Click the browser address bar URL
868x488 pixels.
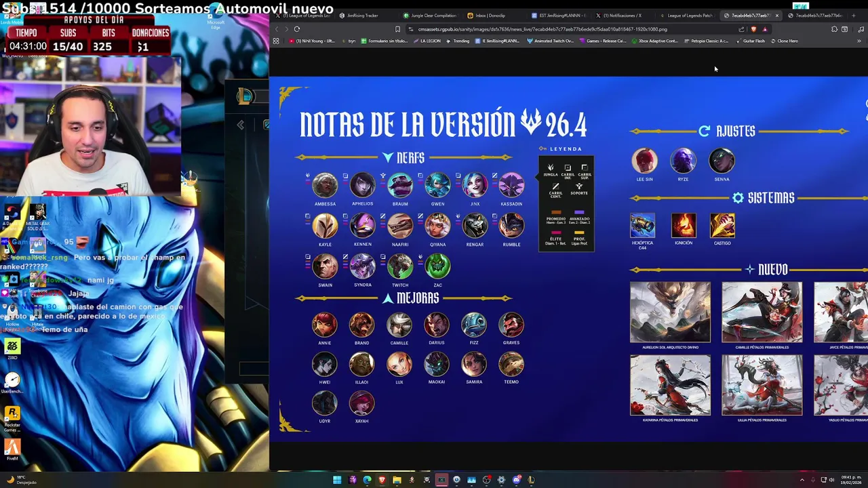[542, 29]
